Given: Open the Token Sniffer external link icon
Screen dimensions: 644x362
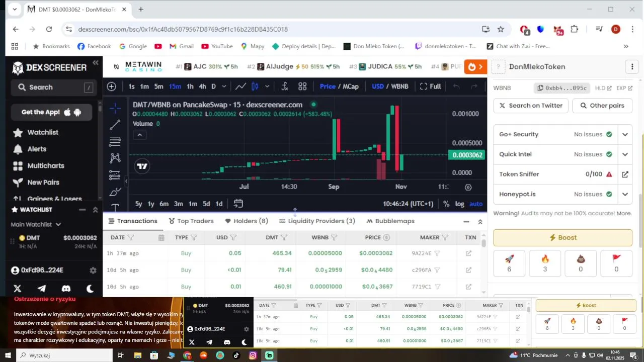Looking at the screenshot, I should pos(625,174).
